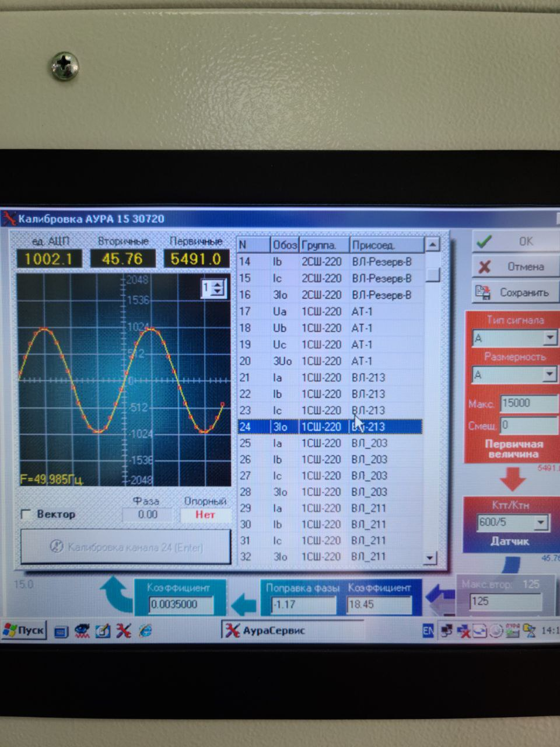Viewport: 560px width, 747px height.
Task: Toggle the Вектор checkbox
Action: click(x=26, y=514)
